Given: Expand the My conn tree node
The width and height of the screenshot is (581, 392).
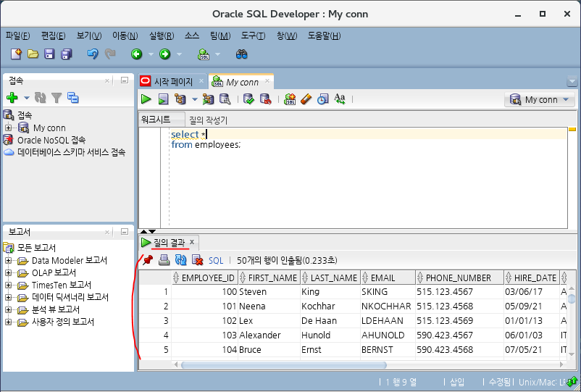Looking at the screenshot, I should [x=8, y=128].
